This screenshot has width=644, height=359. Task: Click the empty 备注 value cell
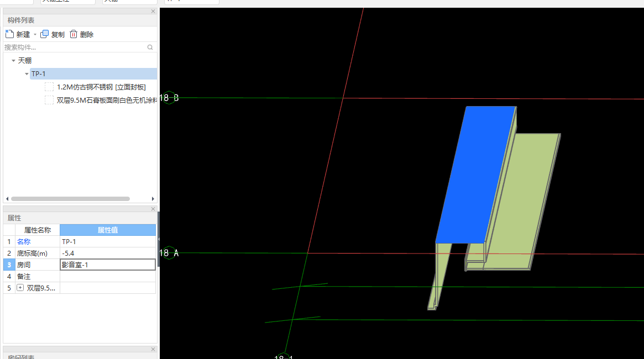click(108, 277)
